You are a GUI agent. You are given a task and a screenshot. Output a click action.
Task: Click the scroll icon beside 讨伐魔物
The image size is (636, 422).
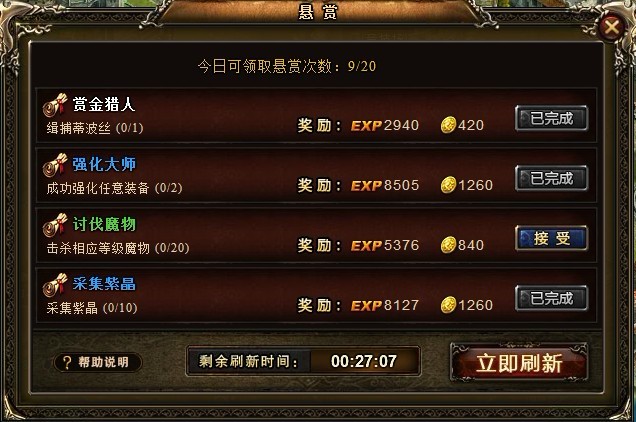click(x=55, y=225)
